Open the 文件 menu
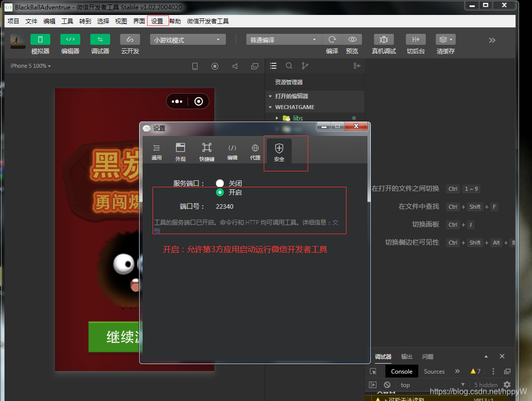 (31, 21)
